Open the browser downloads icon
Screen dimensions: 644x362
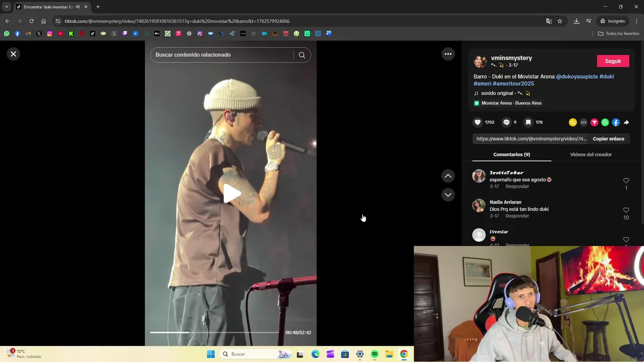coord(577,21)
